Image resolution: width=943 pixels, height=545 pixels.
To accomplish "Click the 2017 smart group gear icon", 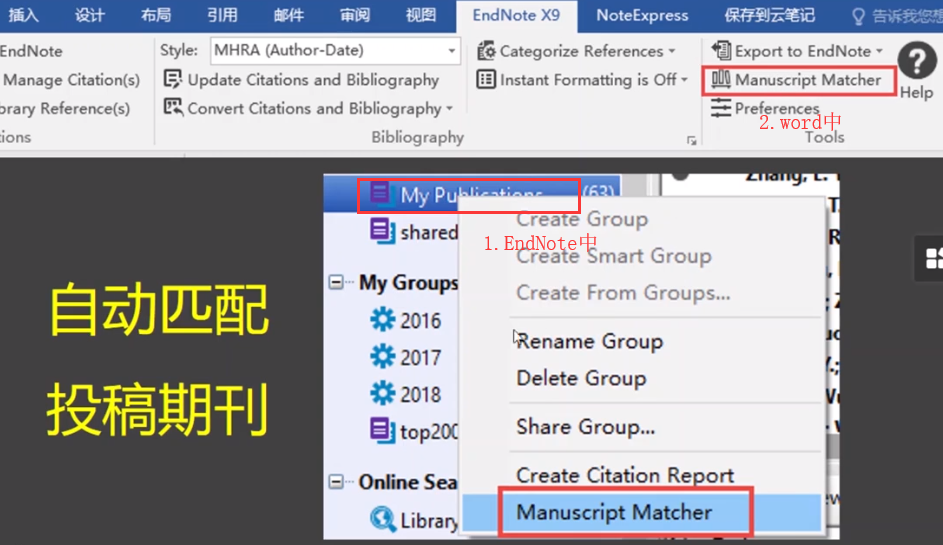I will (382, 357).
